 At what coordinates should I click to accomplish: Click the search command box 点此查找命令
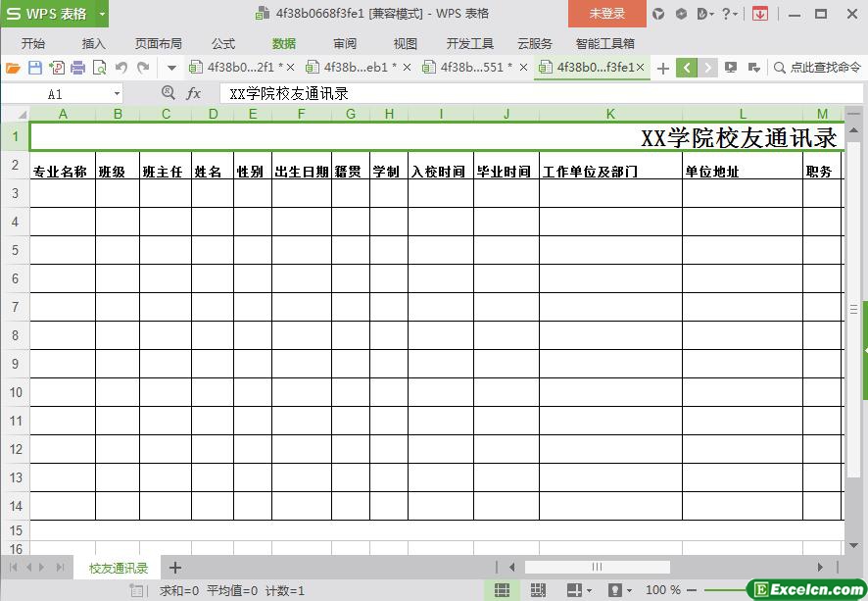(818, 68)
